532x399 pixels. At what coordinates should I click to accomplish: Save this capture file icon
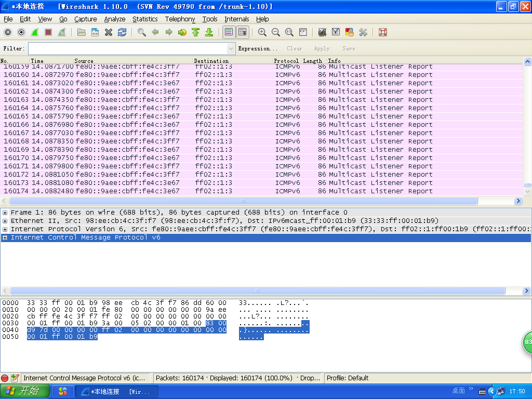click(95, 32)
